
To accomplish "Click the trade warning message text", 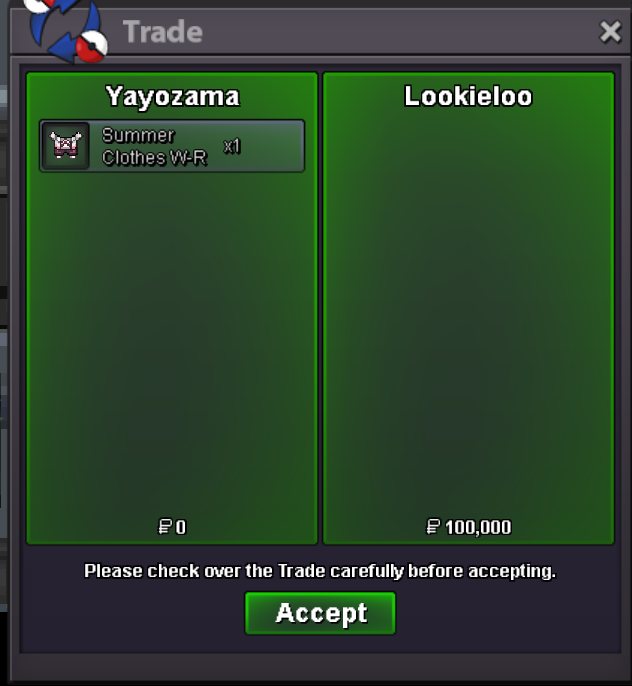I will coord(320,571).
